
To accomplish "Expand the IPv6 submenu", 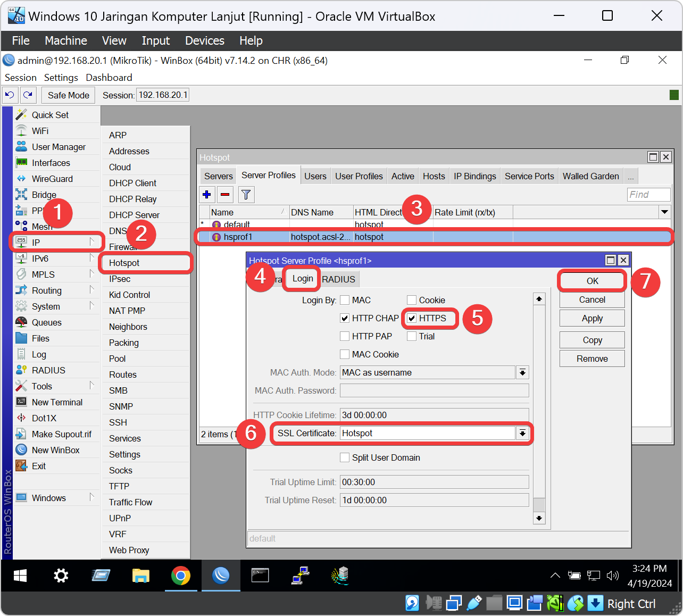I will (x=92, y=258).
